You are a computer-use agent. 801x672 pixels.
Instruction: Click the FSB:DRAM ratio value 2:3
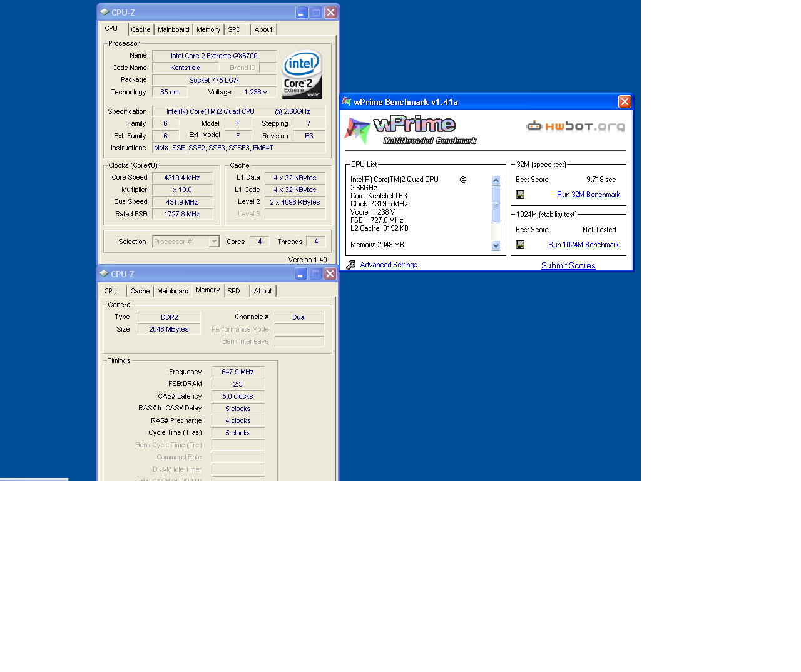[x=238, y=384]
